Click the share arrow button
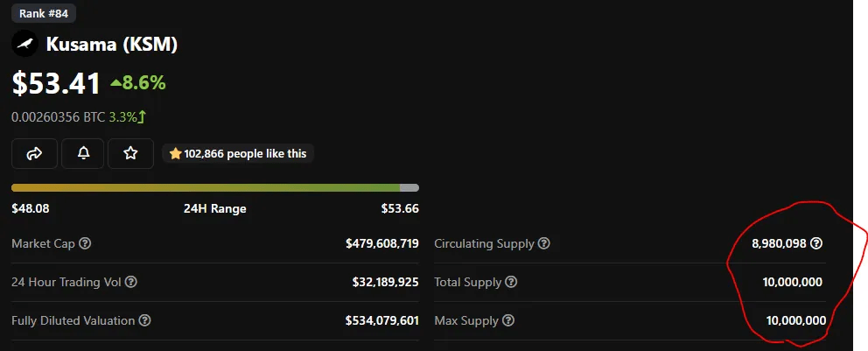Image resolution: width=868 pixels, height=351 pixels. click(x=34, y=153)
